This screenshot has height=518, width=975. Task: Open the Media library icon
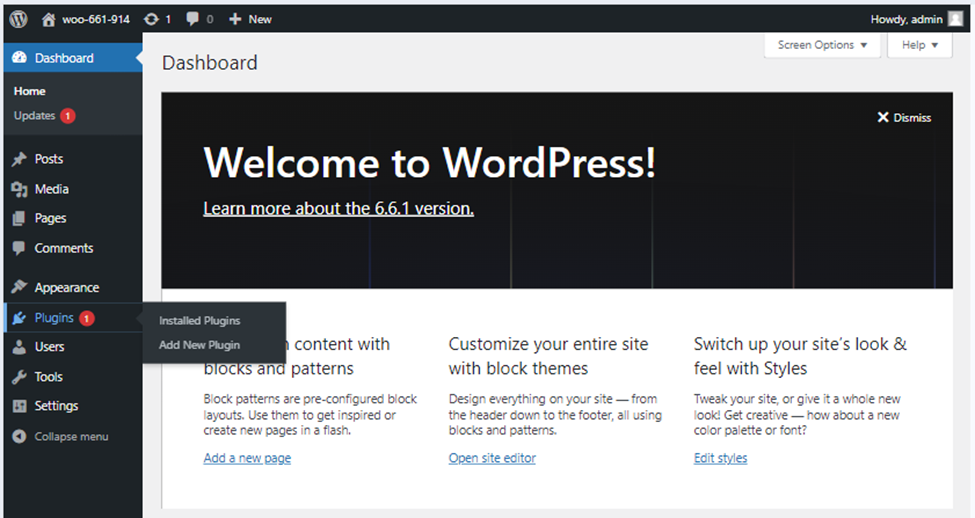pos(19,189)
